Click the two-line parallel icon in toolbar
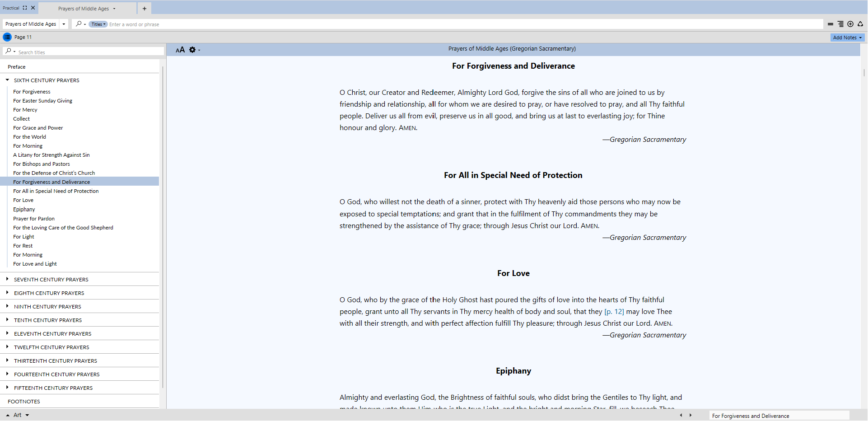This screenshot has height=421, width=868. pos(830,24)
